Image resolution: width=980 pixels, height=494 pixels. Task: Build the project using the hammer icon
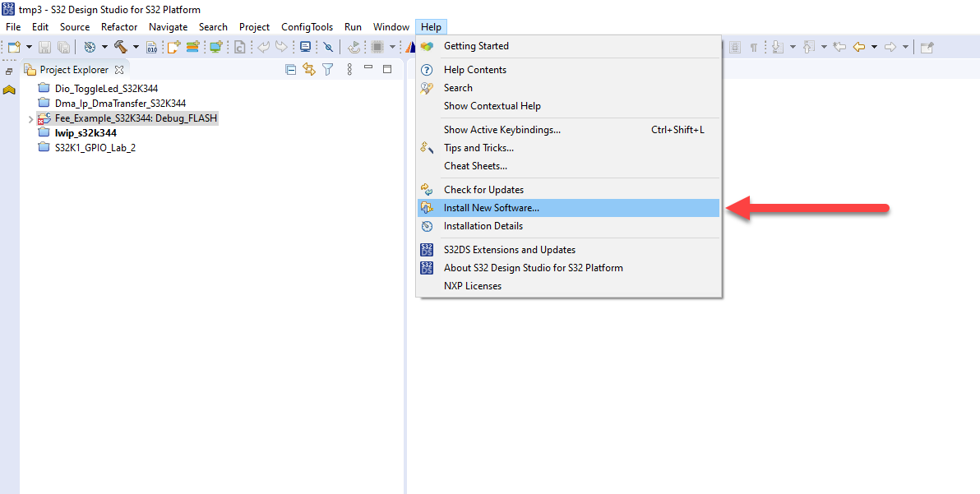[x=120, y=47]
